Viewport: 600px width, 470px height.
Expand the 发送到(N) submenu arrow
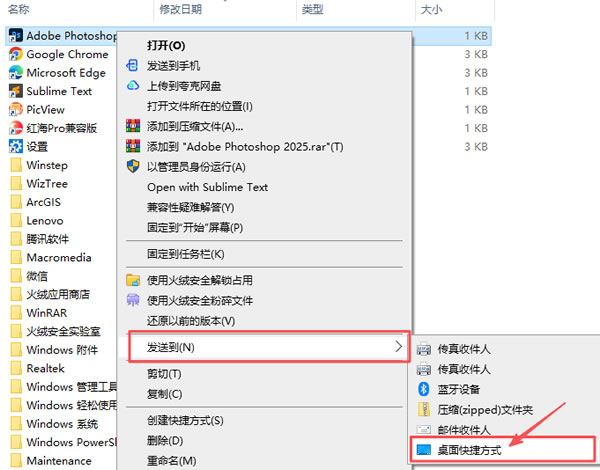pyautogui.click(x=399, y=347)
